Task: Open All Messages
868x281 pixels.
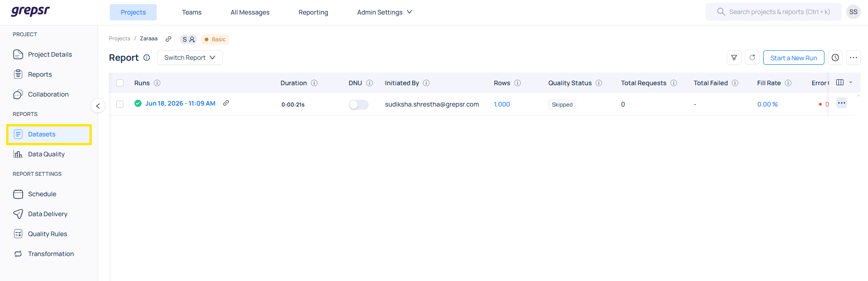Action: pos(250,12)
